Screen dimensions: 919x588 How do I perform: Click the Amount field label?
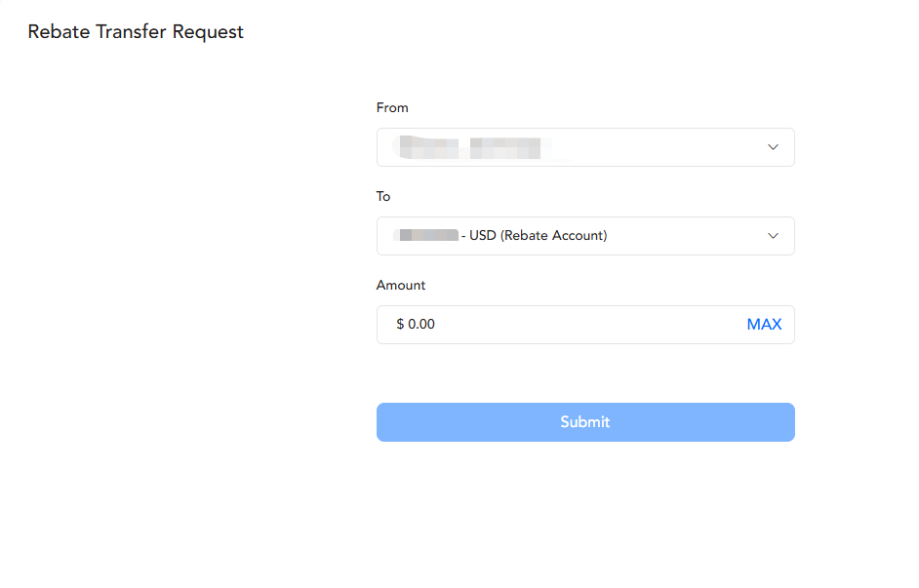401,286
